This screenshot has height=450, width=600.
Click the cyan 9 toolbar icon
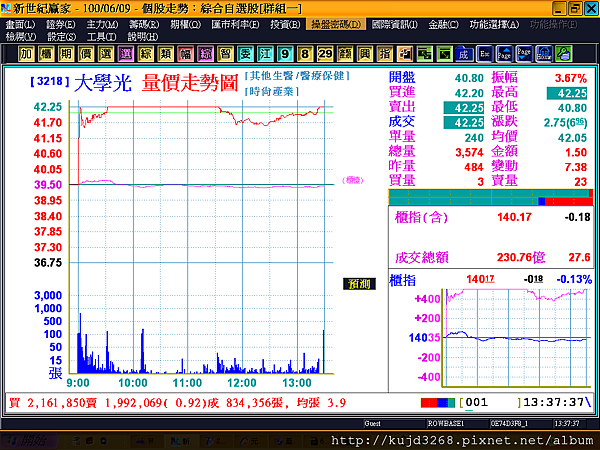click(285, 54)
